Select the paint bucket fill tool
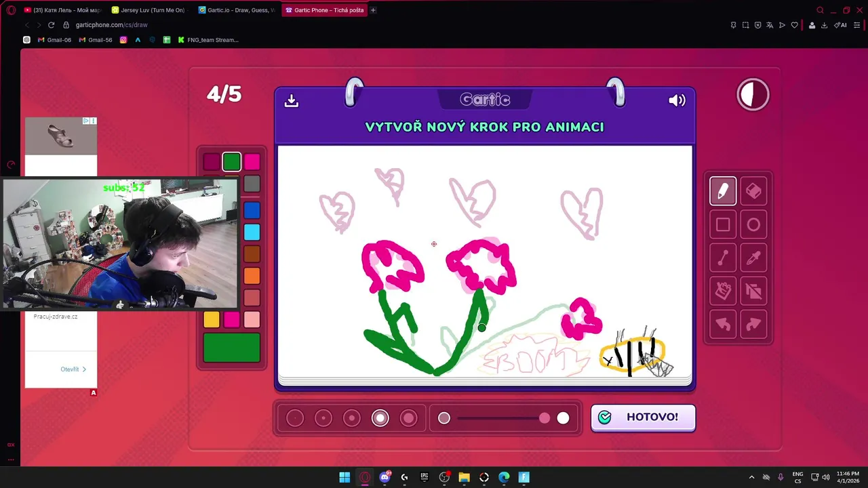This screenshot has width=868, height=488. coord(723,291)
